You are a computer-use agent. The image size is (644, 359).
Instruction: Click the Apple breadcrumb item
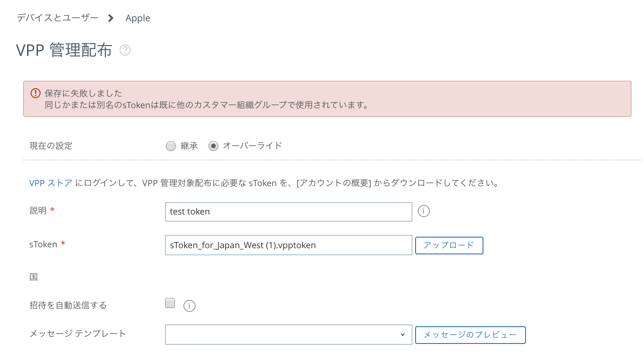[x=138, y=18]
